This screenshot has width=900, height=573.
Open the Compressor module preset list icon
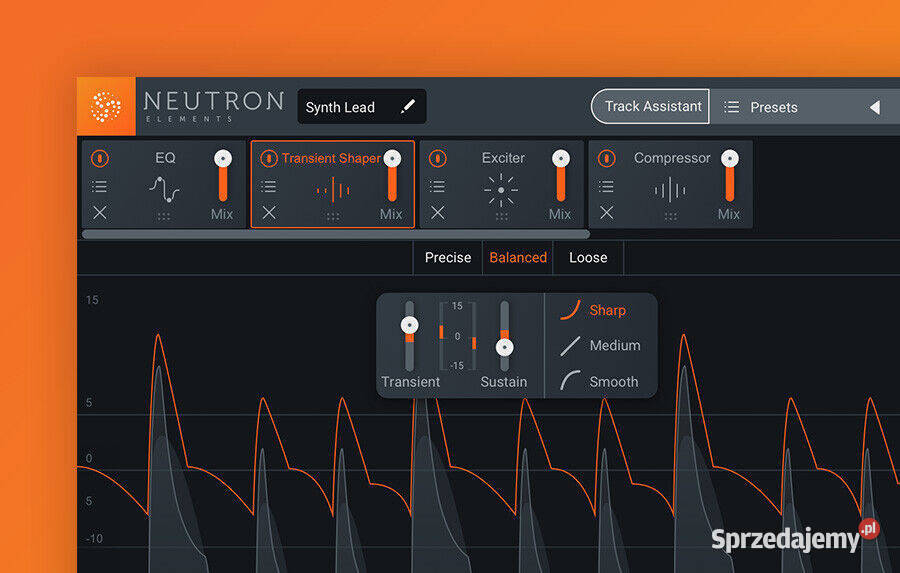(x=606, y=186)
